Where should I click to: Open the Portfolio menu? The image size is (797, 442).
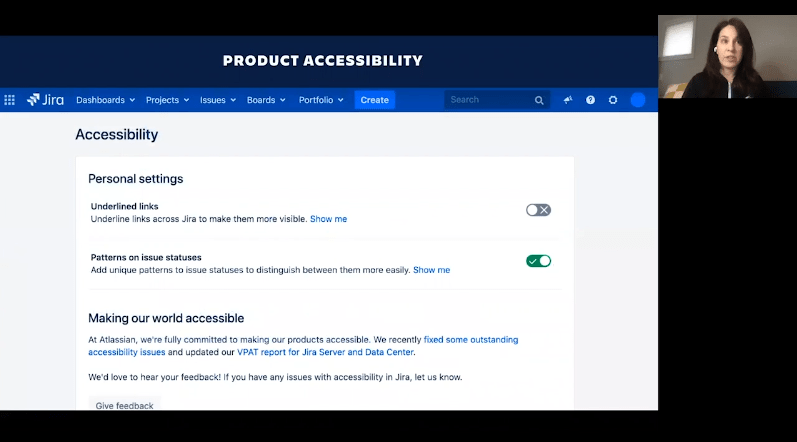pyautogui.click(x=321, y=100)
